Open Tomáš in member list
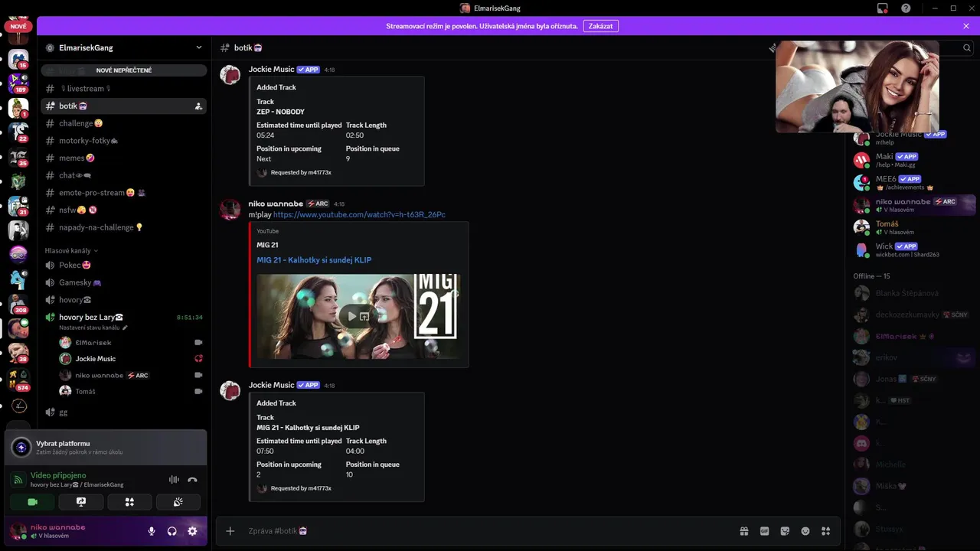This screenshot has width=980, height=551. click(914, 227)
